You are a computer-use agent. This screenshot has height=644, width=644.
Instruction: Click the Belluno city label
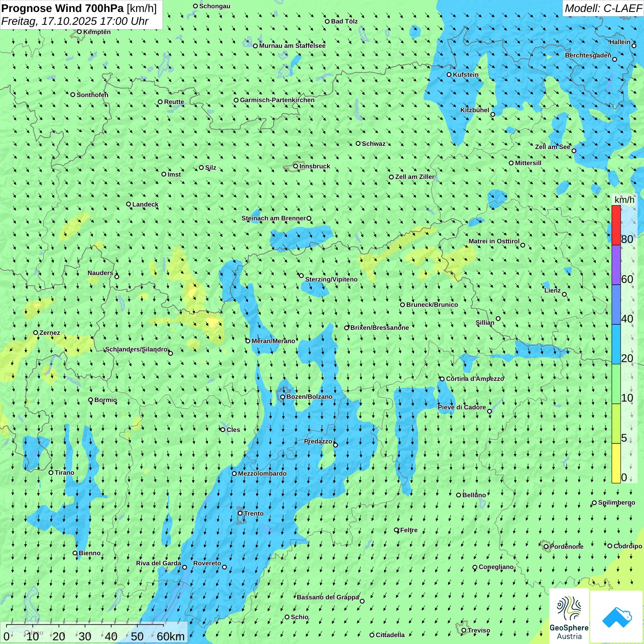point(474,495)
